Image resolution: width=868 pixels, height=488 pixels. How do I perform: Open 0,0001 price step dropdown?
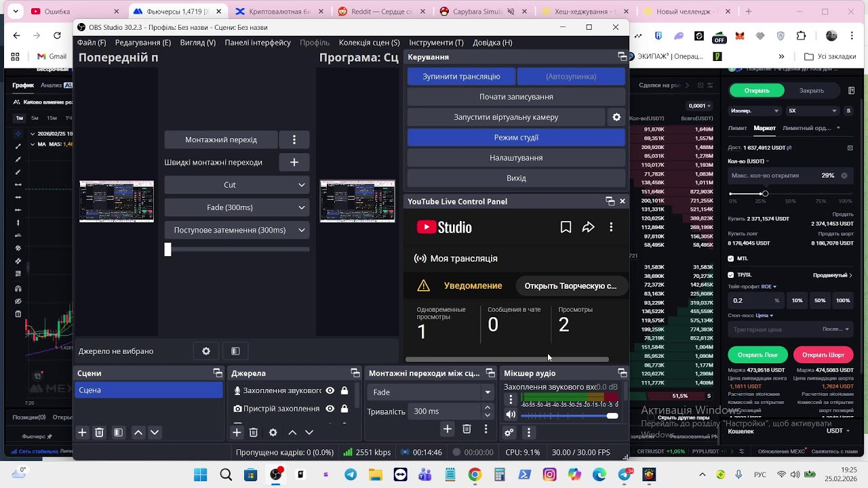click(x=700, y=106)
